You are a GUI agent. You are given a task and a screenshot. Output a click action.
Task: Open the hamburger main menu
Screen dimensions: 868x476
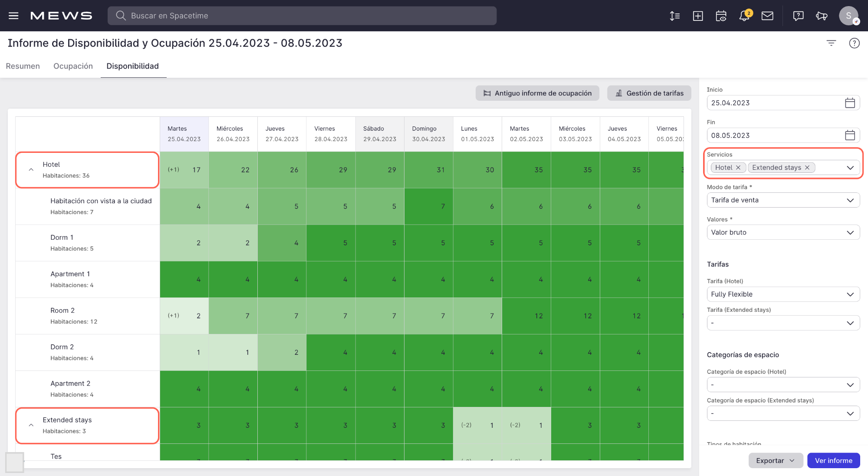[x=13, y=16]
